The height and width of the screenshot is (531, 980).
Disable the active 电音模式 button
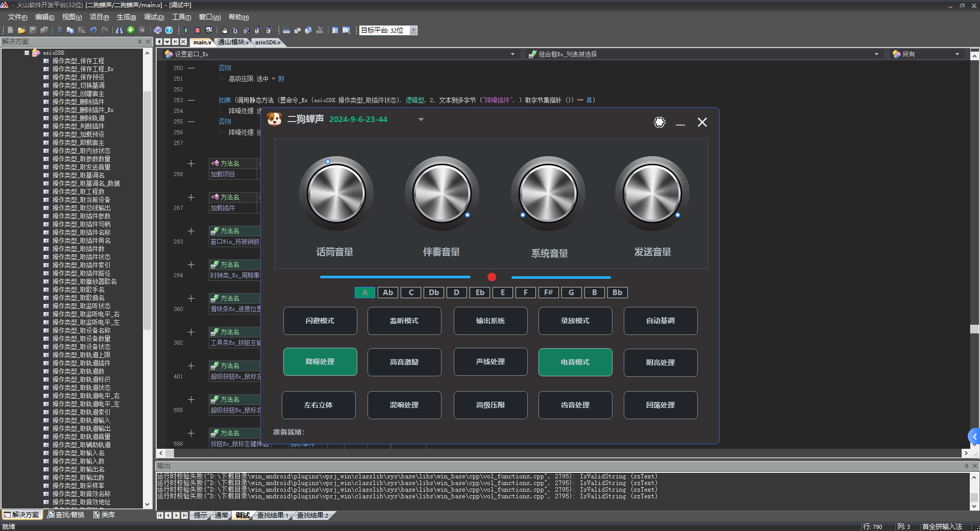pyautogui.click(x=575, y=362)
